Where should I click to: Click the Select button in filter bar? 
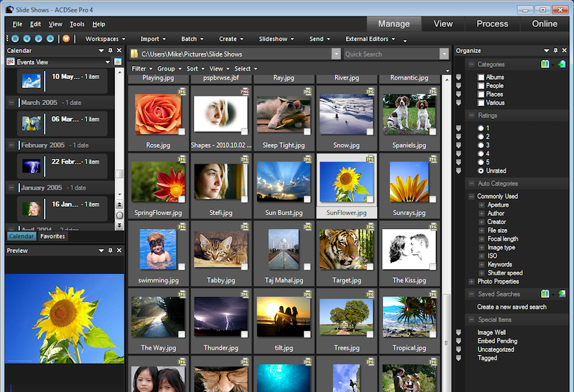[x=245, y=69]
